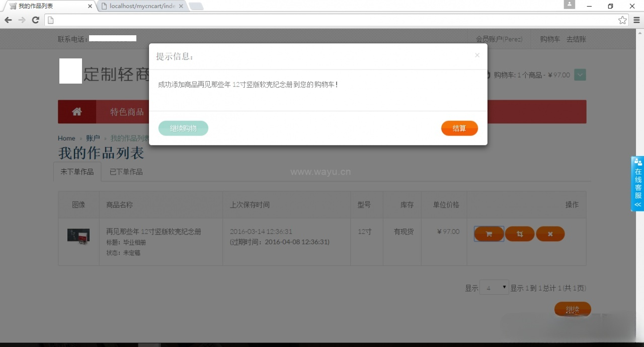Switch to the 已下单作品 tab
Viewport: 644px width, 347px height.
(125, 171)
